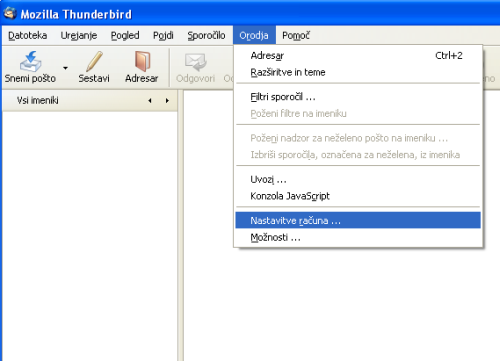Select Uvozi menu entry
This screenshot has height=361, width=500.
pos(358,179)
